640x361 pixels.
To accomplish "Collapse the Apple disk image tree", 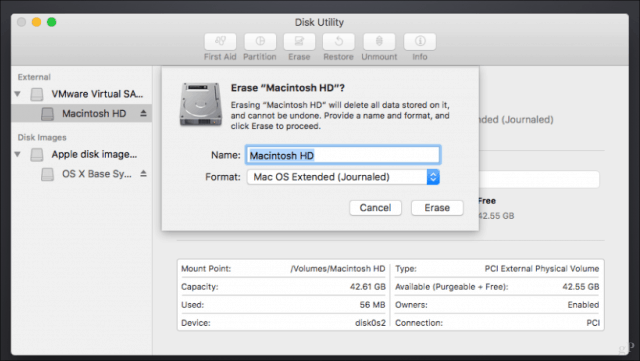I will [x=18, y=154].
